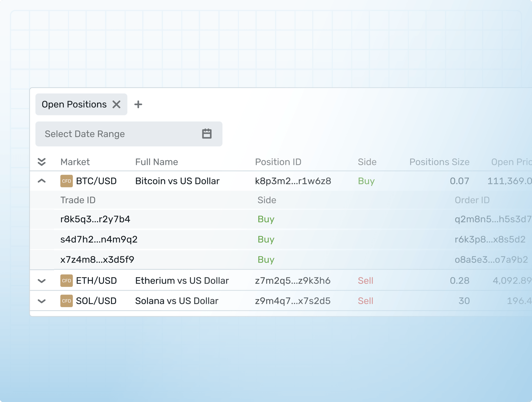Sort by the Positions Size column header

(x=439, y=162)
